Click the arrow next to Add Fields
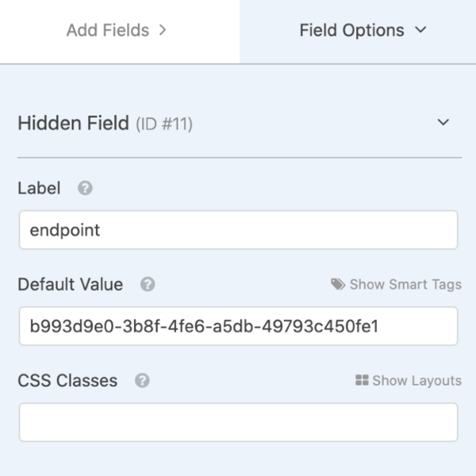Screen dimensions: 476x476 [x=163, y=31]
